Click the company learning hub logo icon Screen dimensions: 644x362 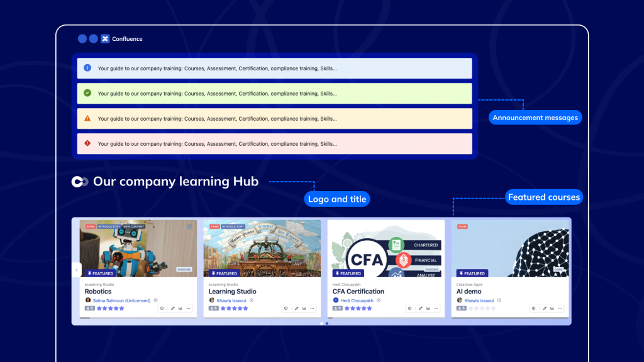click(80, 182)
